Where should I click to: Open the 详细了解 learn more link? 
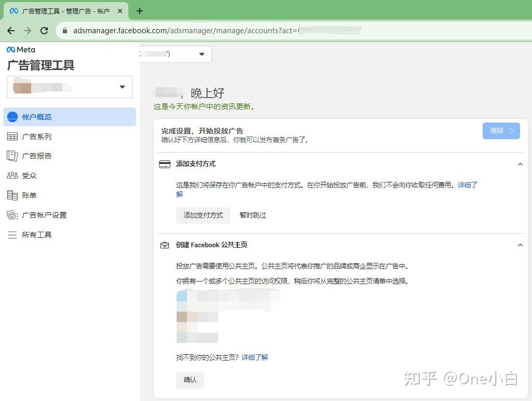point(255,357)
